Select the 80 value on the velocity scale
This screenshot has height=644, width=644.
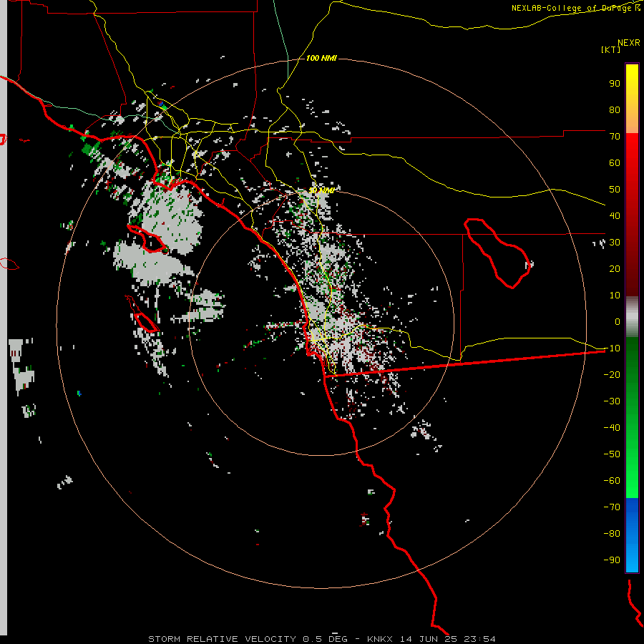click(615, 109)
